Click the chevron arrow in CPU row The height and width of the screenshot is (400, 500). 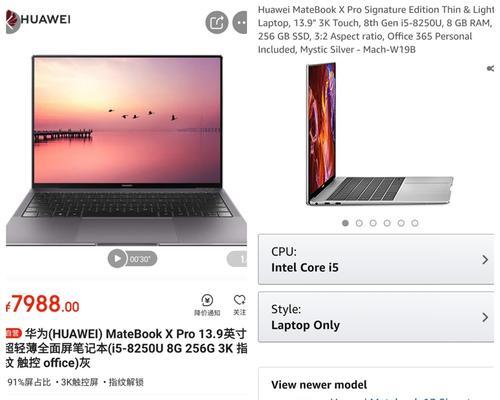pyautogui.click(x=485, y=260)
